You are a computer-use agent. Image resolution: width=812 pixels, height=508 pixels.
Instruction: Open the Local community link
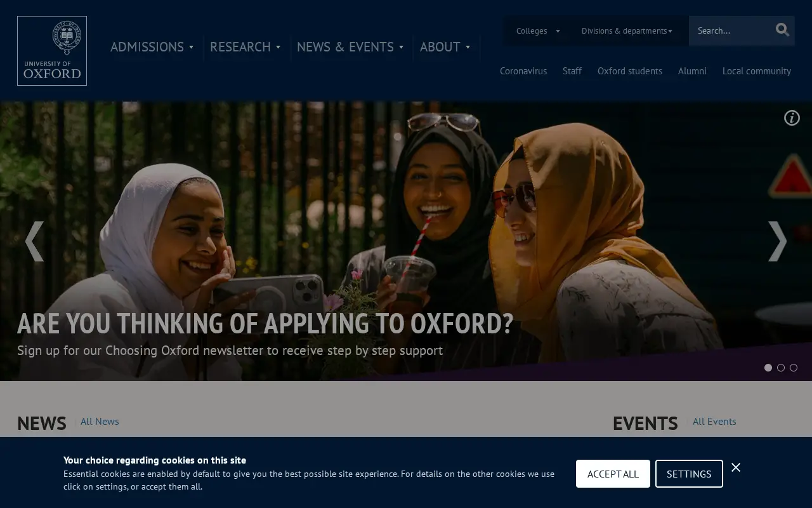coord(757,71)
